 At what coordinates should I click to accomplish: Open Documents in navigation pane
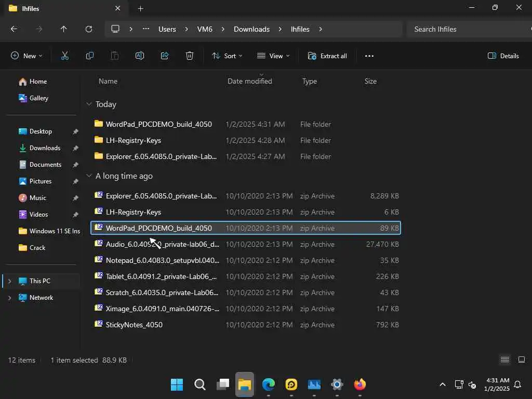tap(40, 165)
